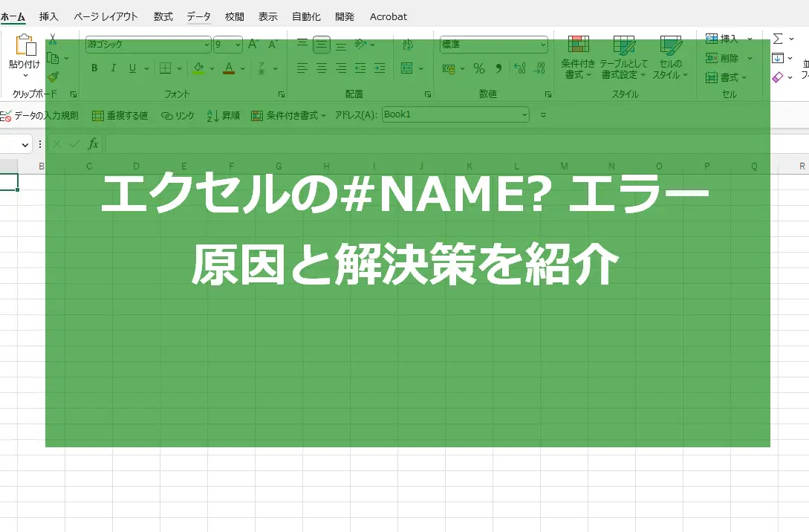This screenshot has width=809, height=532.
Task: Click the Clear eraser icon
Action: point(778,77)
